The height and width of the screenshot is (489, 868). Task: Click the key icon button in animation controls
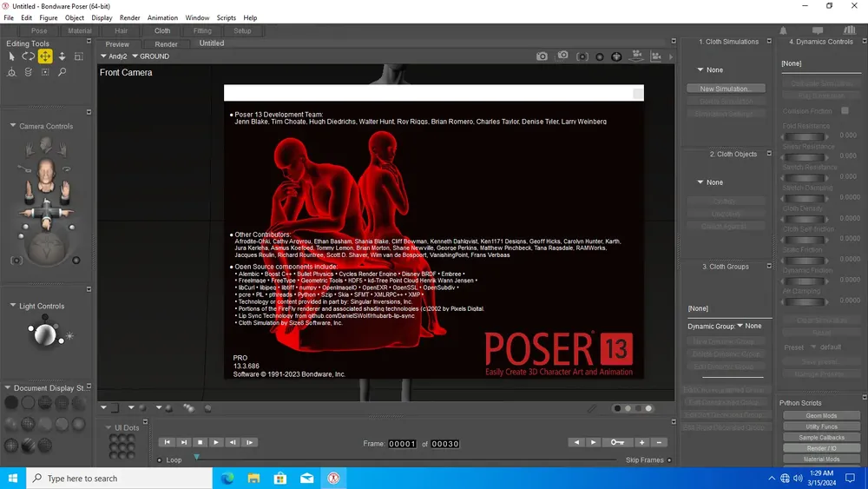(617, 442)
